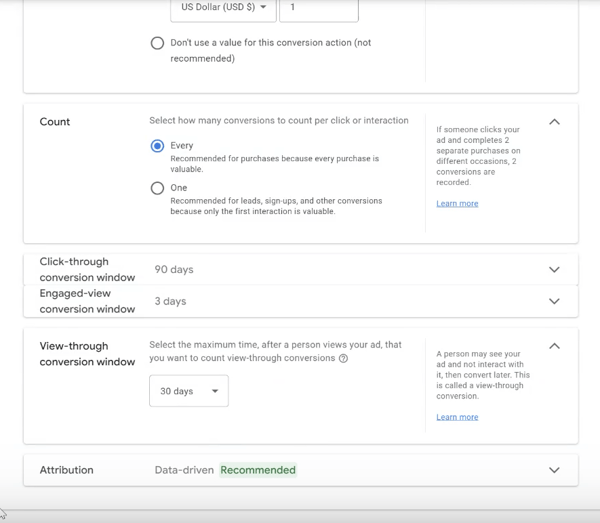This screenshot has width=600, height=523.
Task: Collapse the View-through conversion window section
Action: pos(555,346)
